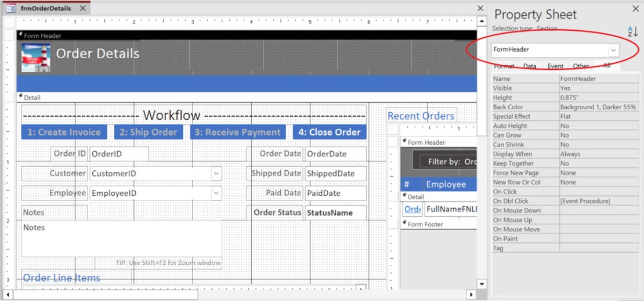Click the A-Z sort properties icon
Viewport: 644px width, 301px height.
(632, 31)
